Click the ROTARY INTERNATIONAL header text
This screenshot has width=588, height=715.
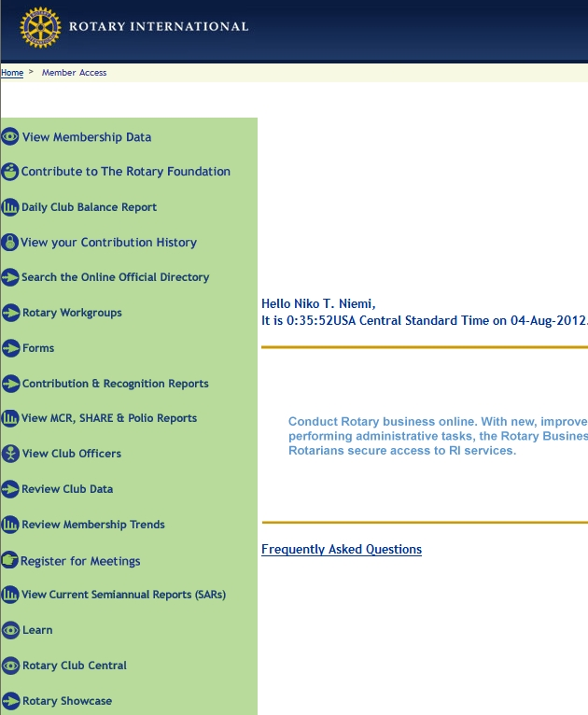(159, 26)
